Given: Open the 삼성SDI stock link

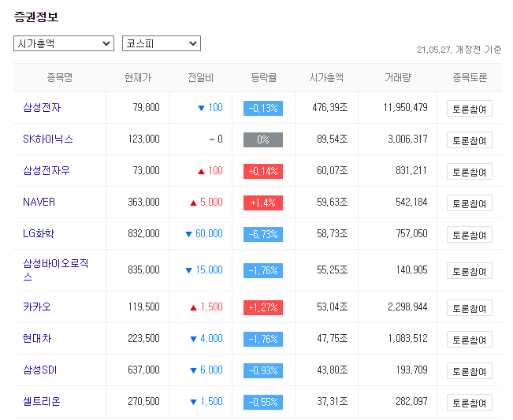Looking at the screenshot, I should [40, 370].
